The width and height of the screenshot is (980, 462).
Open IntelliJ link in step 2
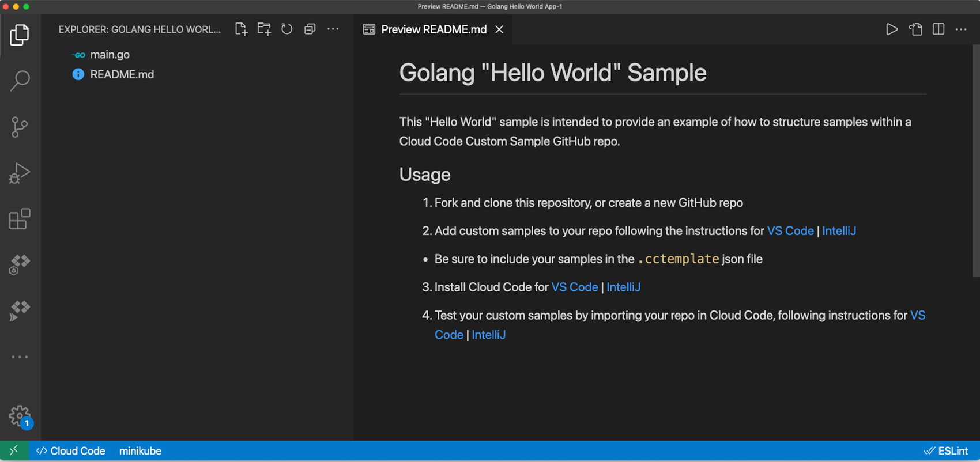click(839, 231)
